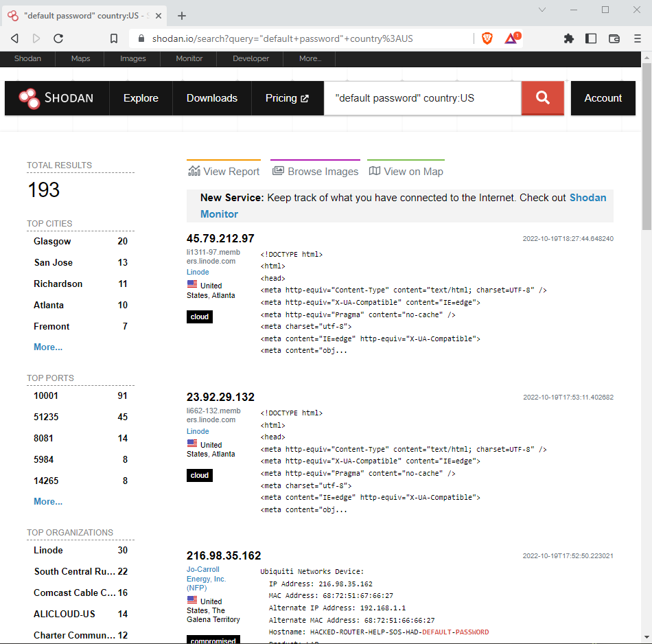Open the Brave Shields lion icon
652x644 pixels.
(x=487, y=38)
